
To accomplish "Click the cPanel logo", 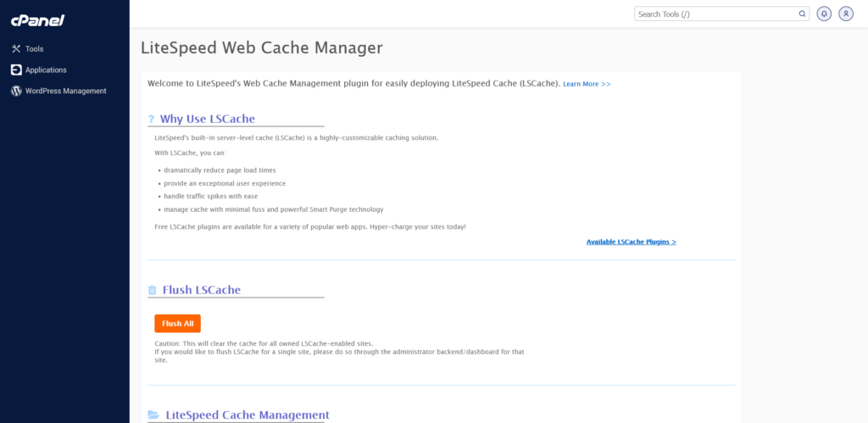I will 37,20.
